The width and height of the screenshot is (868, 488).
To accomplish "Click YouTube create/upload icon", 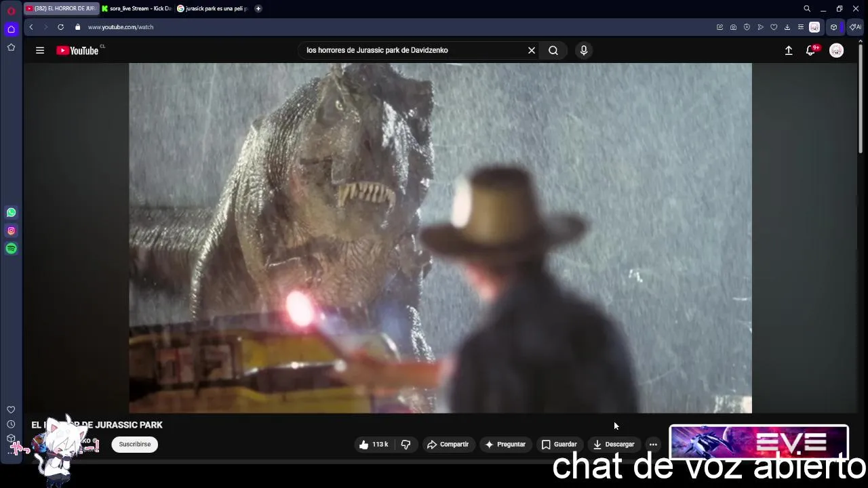I will pyautogui.click(x=789, y=50).
